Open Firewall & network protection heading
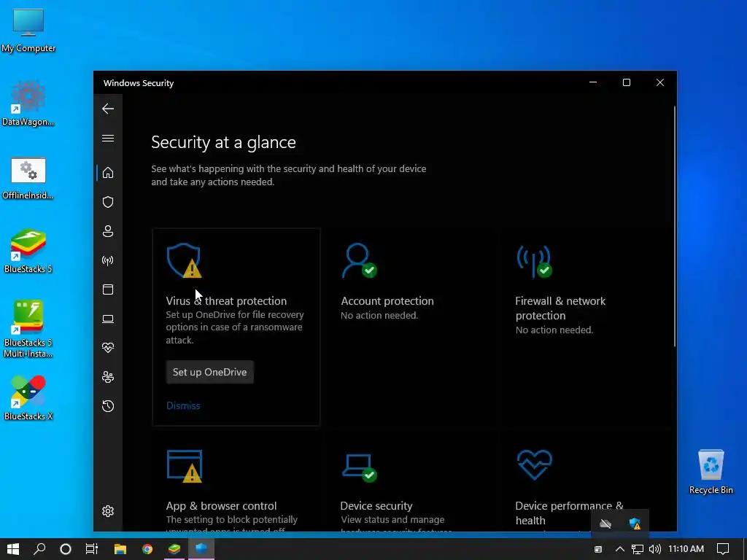 point(560,308)
